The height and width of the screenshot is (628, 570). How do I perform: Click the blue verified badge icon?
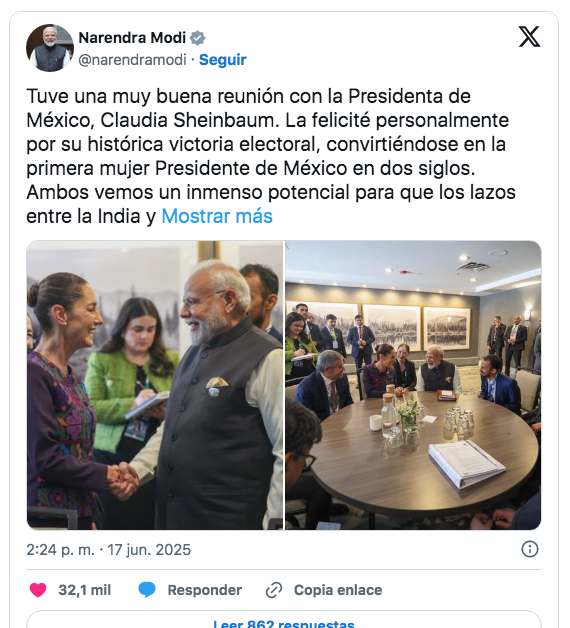[197, 38]
